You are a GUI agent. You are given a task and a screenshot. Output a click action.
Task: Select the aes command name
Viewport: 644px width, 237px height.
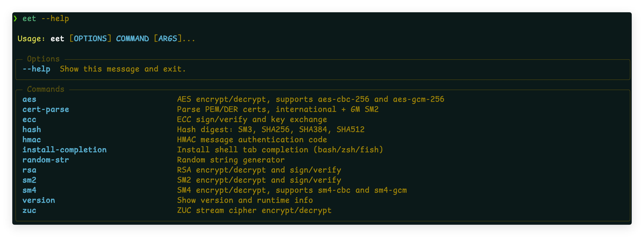click(29, 100)
